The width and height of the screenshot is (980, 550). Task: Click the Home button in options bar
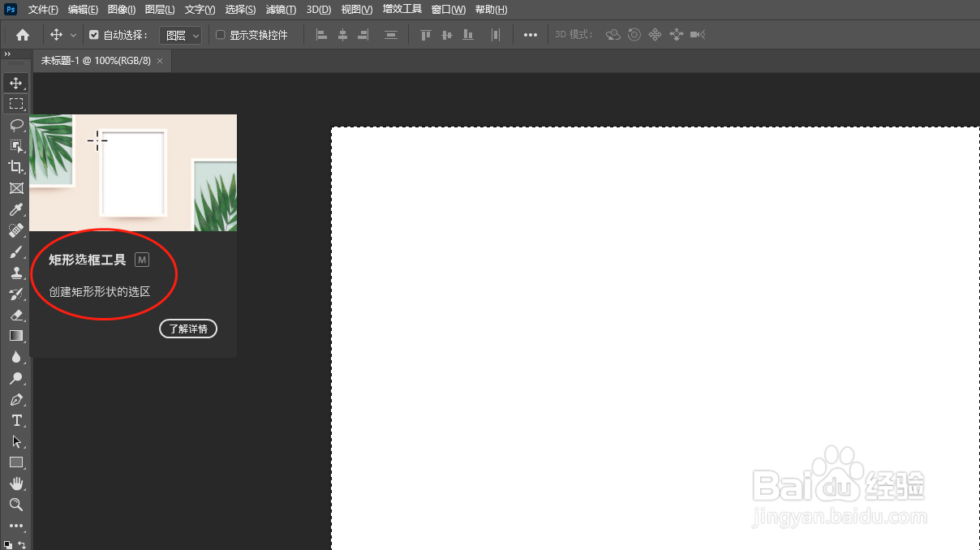[x=23, y=35]
